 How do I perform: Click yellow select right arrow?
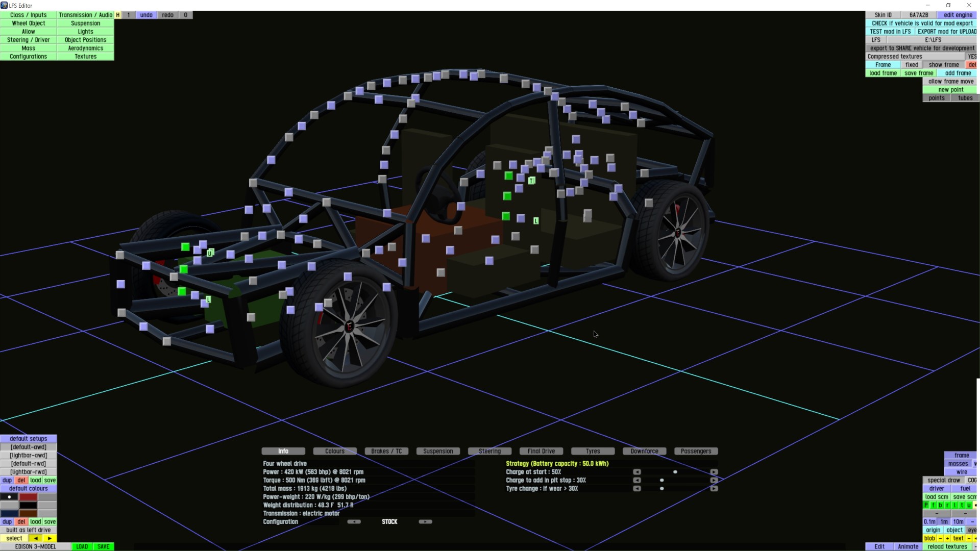point(50,538)
